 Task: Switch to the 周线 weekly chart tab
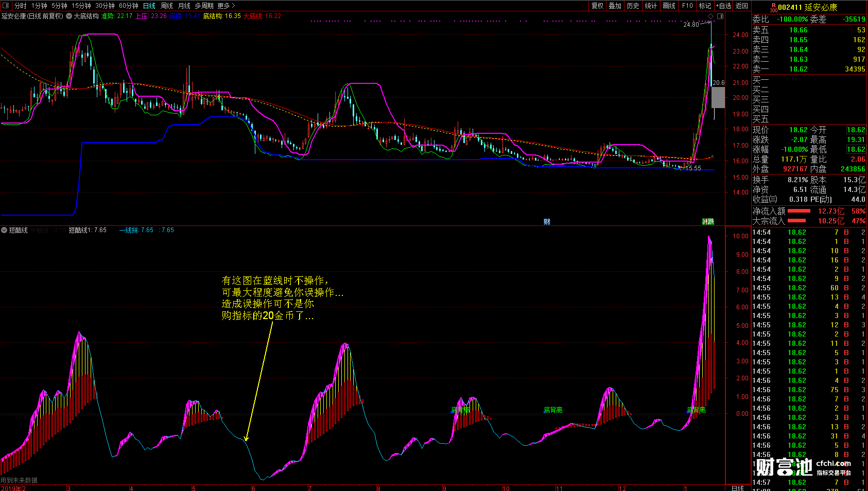167,6
